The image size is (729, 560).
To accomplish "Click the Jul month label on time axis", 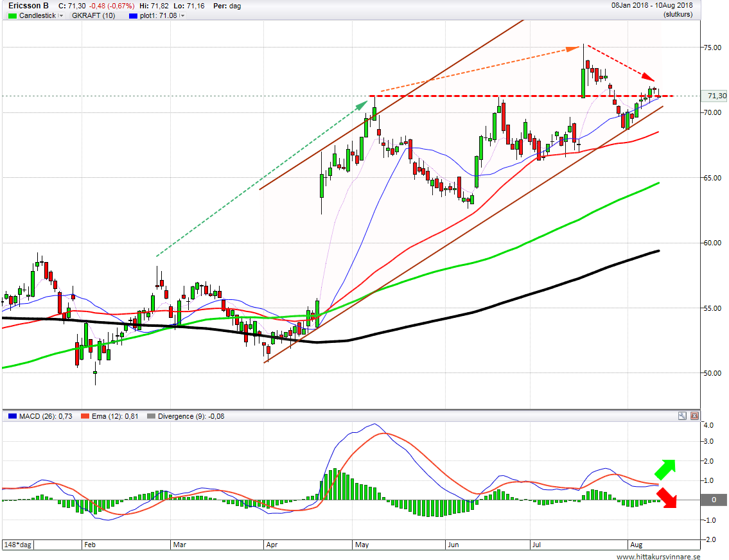I will (x=536, y=545).
